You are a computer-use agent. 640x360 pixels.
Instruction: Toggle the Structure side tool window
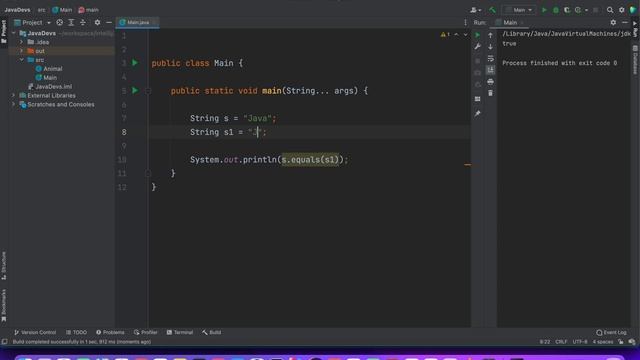point(4,266)
